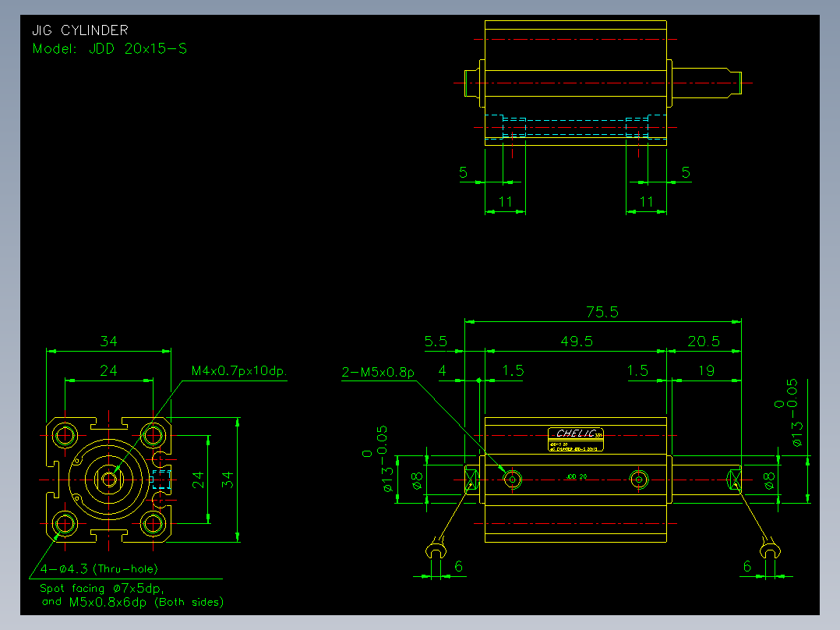Screen dimensions: 840x630
Task: Select the "JDD 20" text on cylinder body
Action: click(577, 476)
